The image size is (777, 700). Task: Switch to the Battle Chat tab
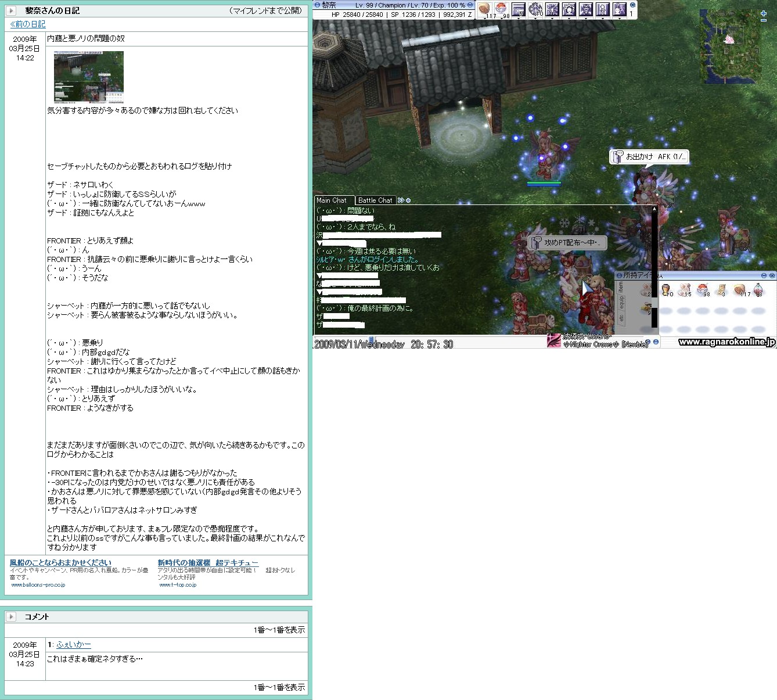(x=375, y=200)
